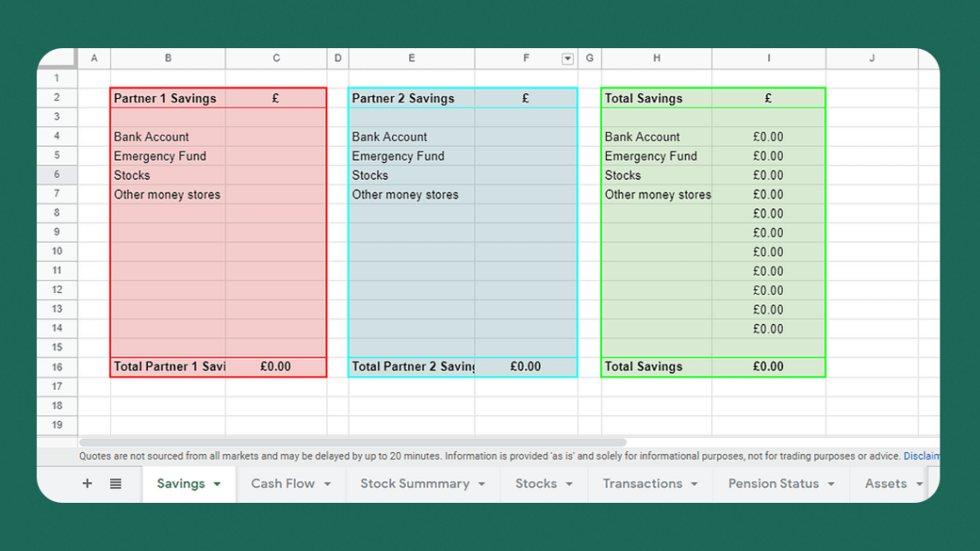Open the Stock Summmary tab dropdown arrow
The height and width of the screenshot is (551, 980).
point(482,484)
